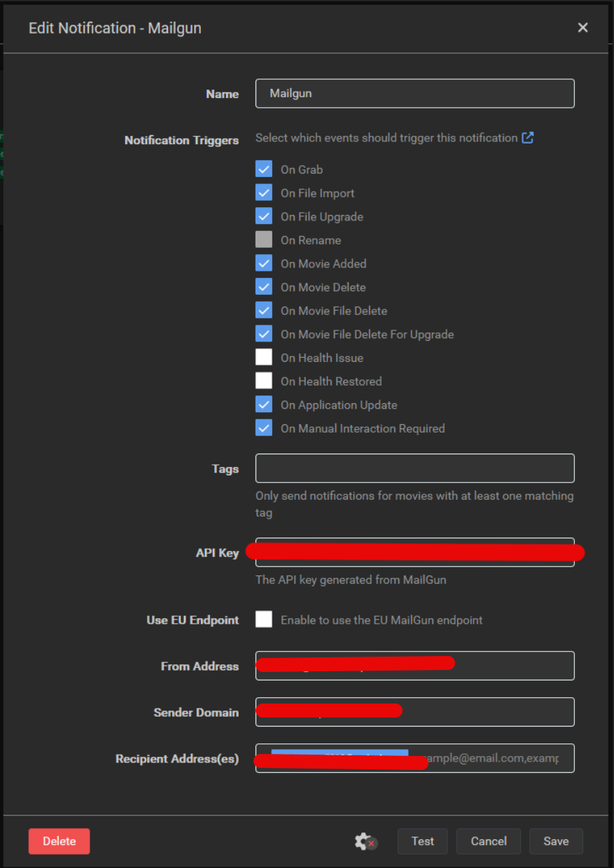This screenshot has height=868, width=614.
Task: Open notification triggers help link icon
Action: [528, 138]
